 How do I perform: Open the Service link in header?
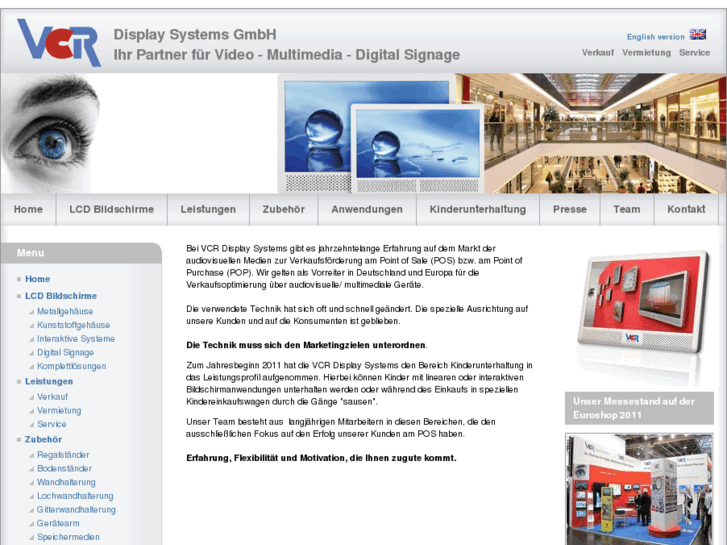[694, 52]
